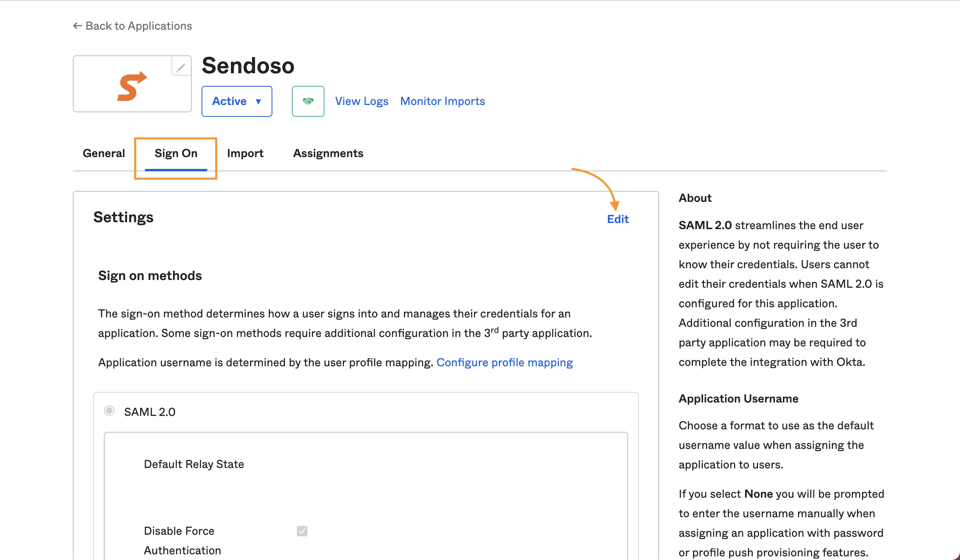Image resolution: width=960 pixels, height=560 pixels.
Task: Click the back arrow icon
Action: pos(77,26)
